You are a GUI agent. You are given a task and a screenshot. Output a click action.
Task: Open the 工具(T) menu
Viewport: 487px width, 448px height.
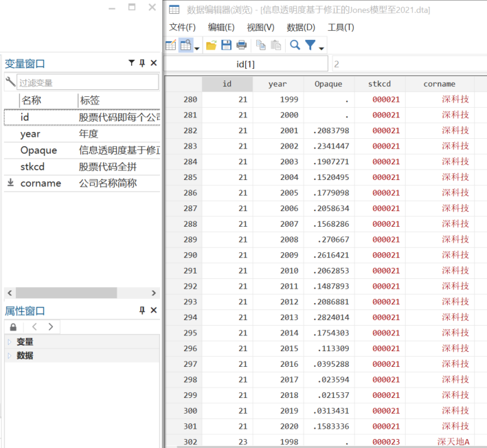pyautogui.click(x=341, y=27)
